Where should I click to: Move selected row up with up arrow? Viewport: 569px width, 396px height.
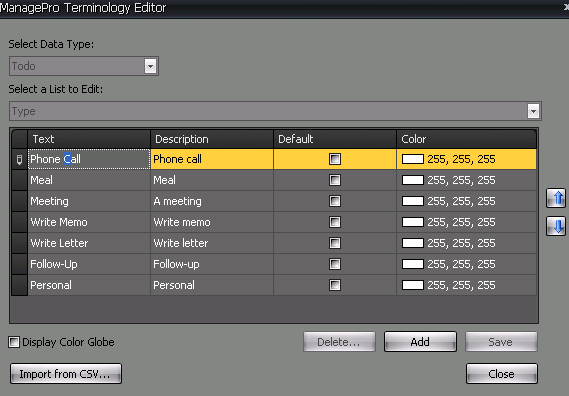556,198
